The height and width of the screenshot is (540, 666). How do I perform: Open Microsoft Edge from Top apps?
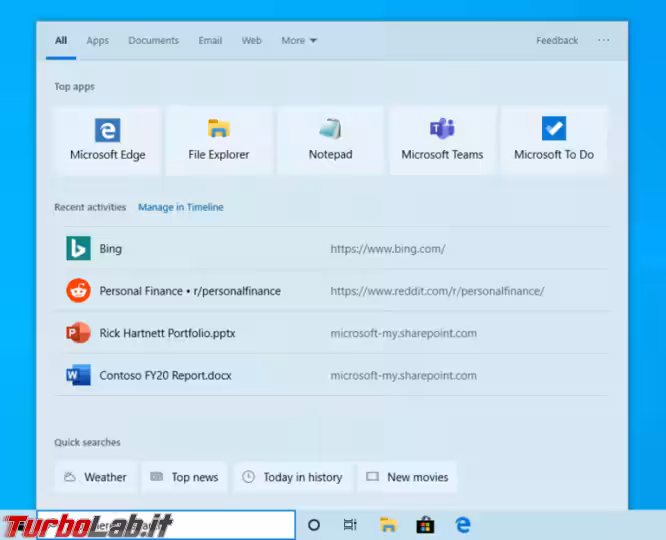[107, 141]
